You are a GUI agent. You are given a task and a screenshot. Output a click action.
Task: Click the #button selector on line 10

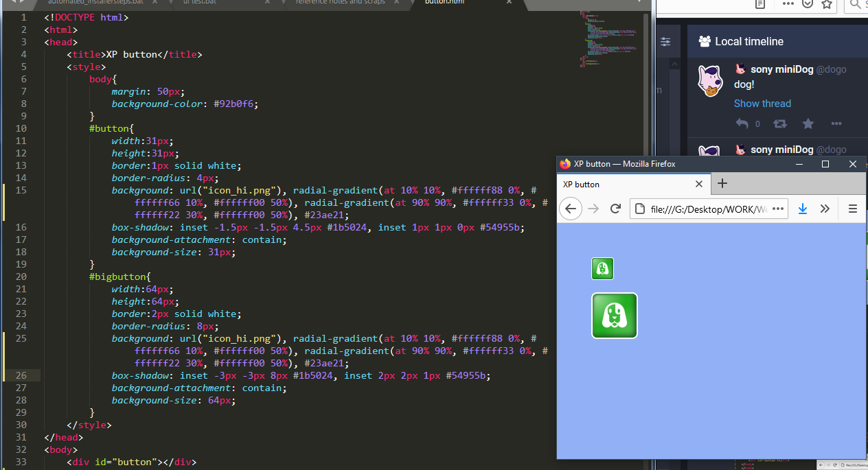click(x=108, y=128)
